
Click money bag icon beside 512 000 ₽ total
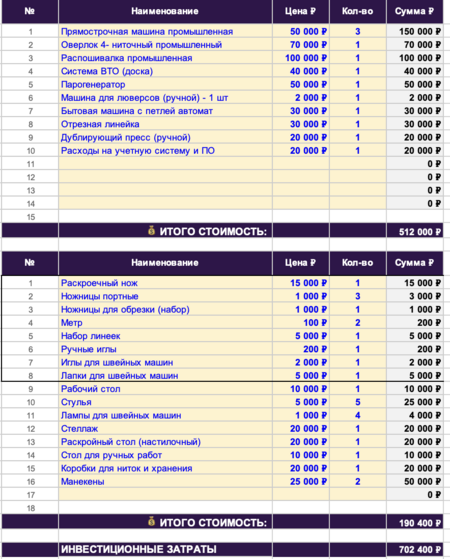tap(152, 231)
